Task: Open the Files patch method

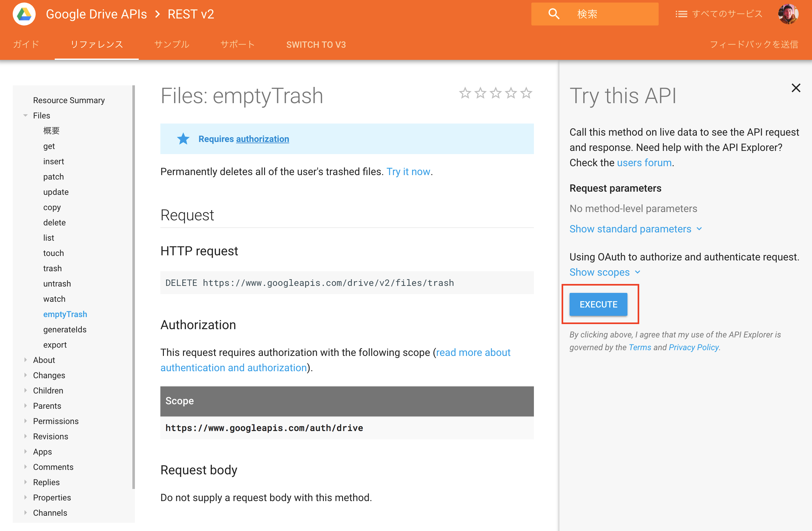Action: click(53, 177)
